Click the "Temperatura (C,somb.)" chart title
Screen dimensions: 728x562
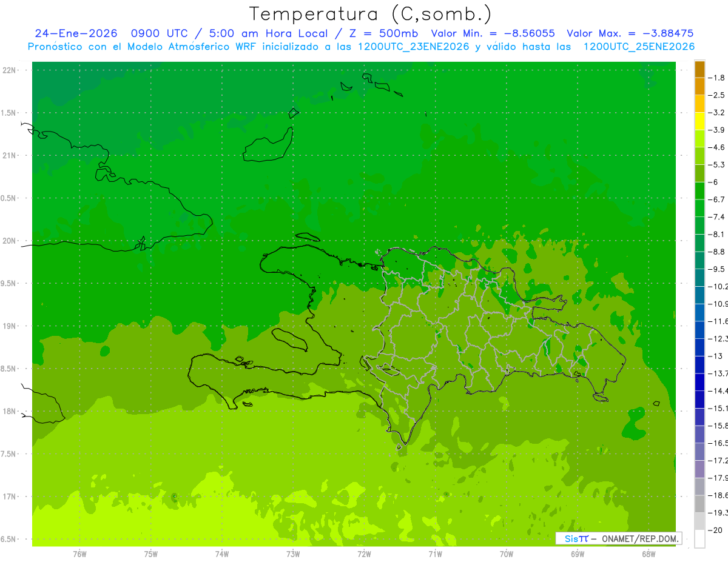tap(370, 14)
